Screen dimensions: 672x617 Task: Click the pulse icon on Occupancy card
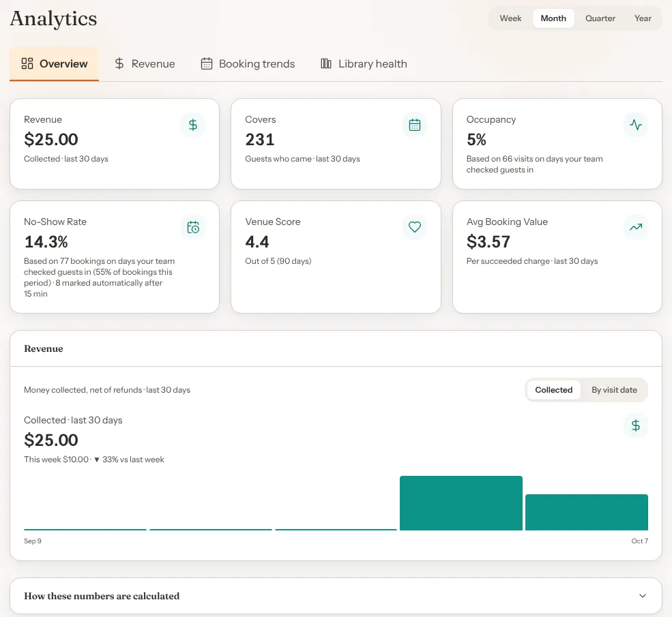pos(636,125)
